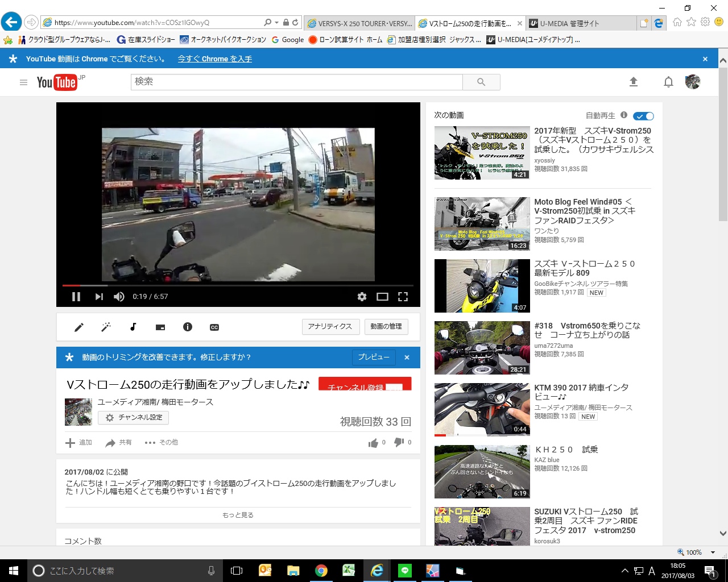Open Excel from Windows taskbar

coord(349,571)
